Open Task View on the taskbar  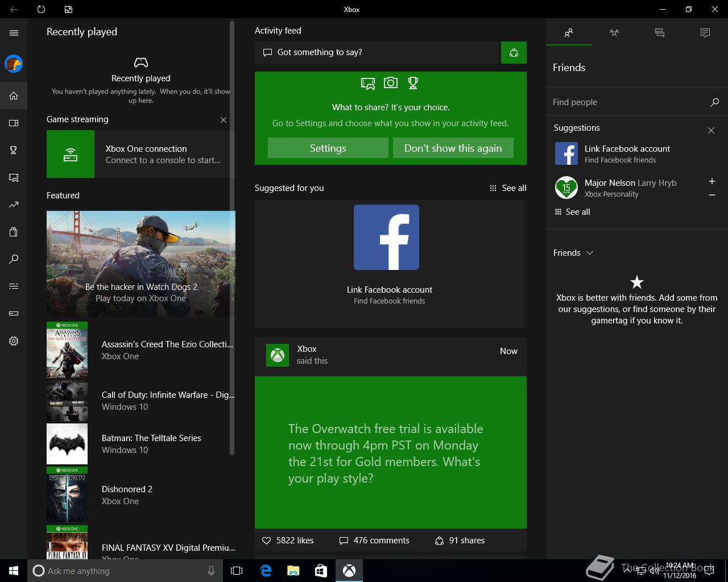click(x=237, y=571)
